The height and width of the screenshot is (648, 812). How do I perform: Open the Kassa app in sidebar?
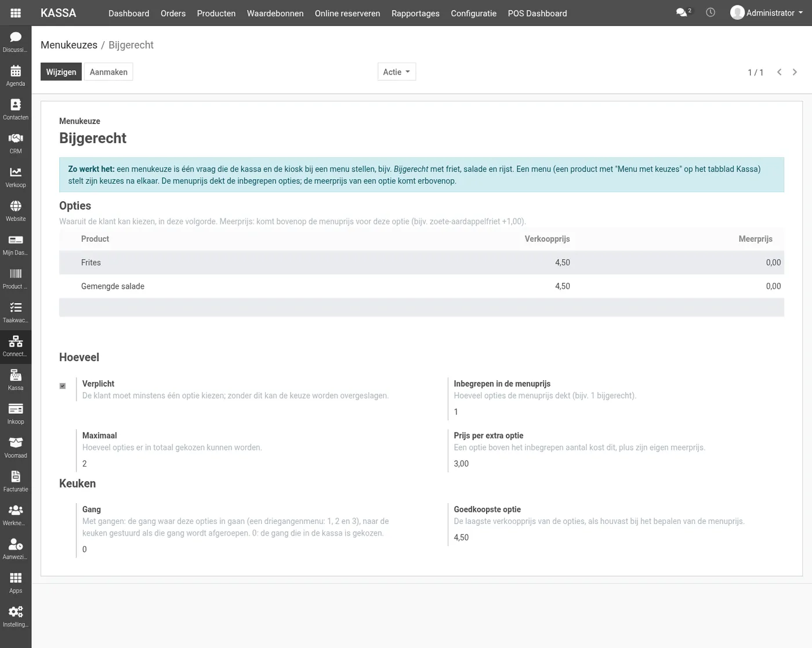(16, 380)
